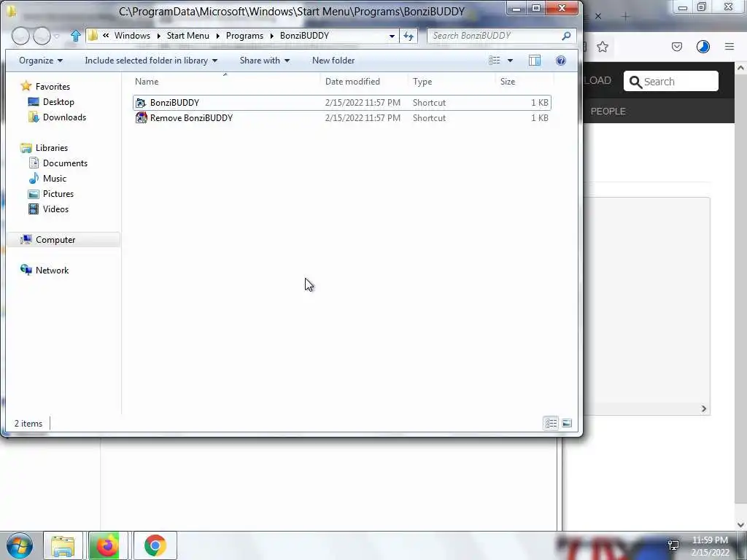Open the Windows Start button
The height and width of the screenshot is (560, 747).
point(20,545)
